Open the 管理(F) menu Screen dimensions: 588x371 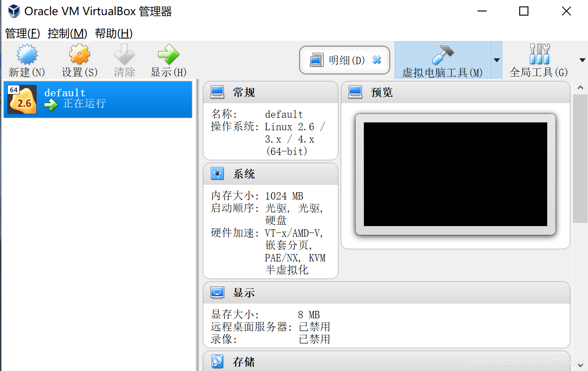(x=22, y=33)
